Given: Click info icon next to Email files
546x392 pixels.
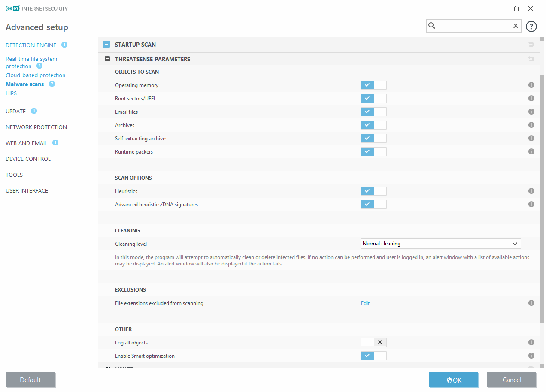Looking at the screenshot, I should [531, 112].
